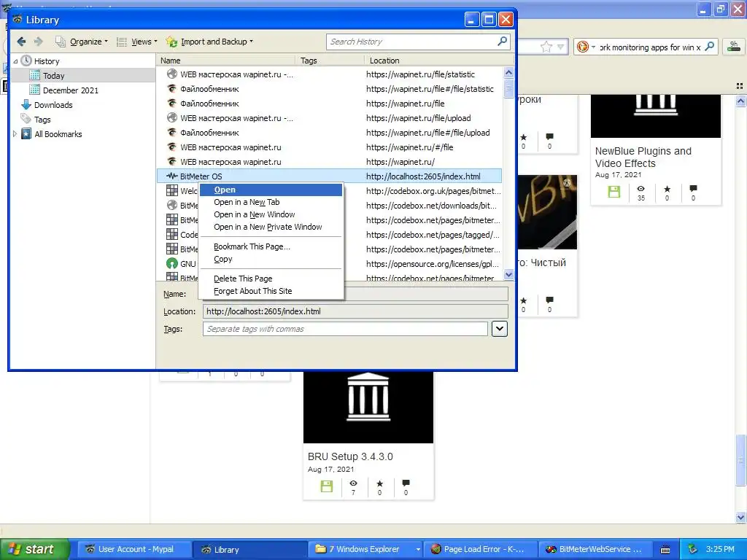Click the magnifier icon in Search History
The height and width of the screenshot is (560, 747).
point(502,42)
